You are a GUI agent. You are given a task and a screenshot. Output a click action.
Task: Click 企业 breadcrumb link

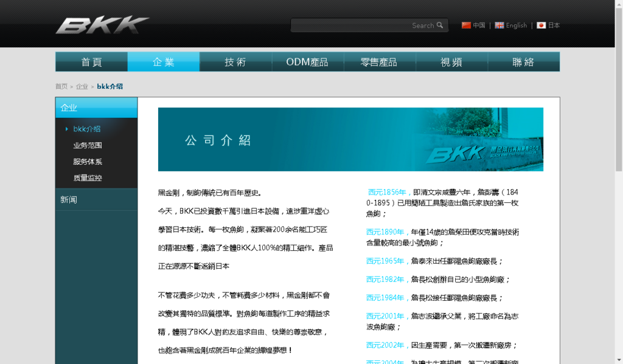pyautogui.click(x=82, y=86)
